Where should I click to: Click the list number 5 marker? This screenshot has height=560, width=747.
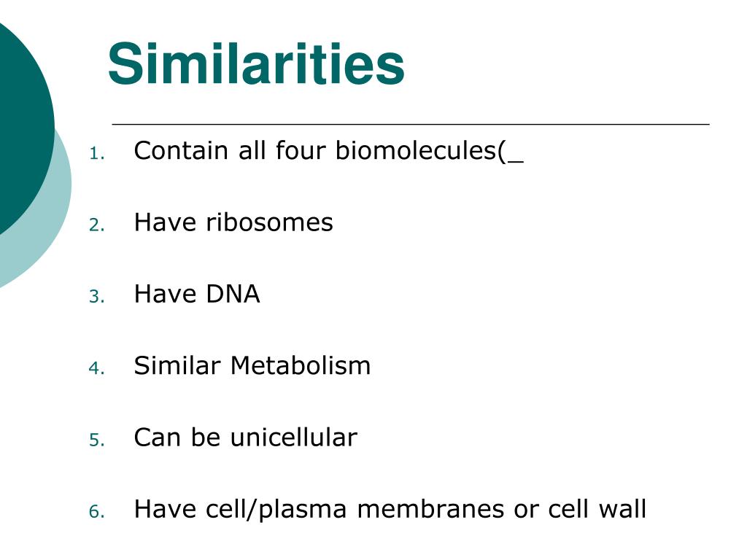pos(97,440)
